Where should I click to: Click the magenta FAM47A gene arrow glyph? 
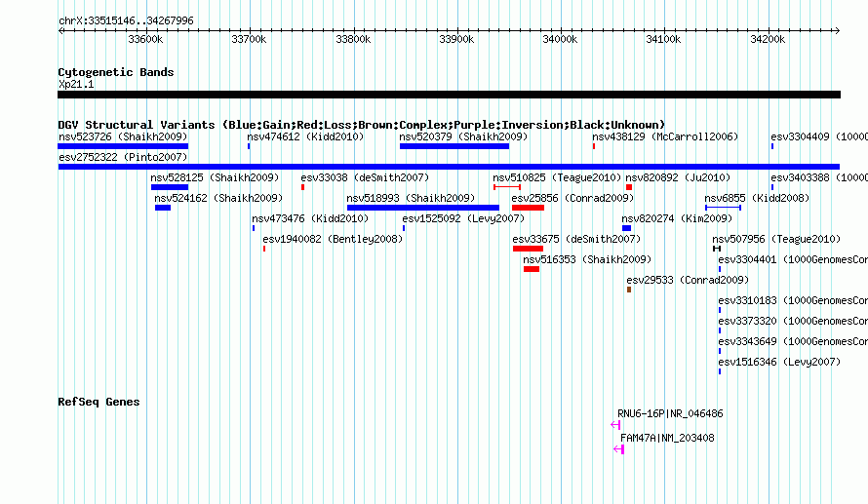click(x=619, y=449)
